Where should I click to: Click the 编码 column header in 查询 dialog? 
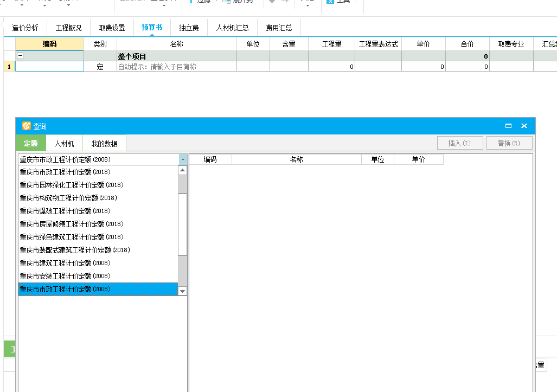pos(210,159)
